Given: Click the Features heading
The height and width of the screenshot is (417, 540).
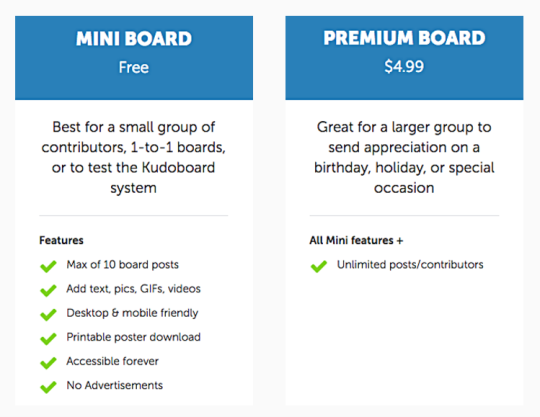Looking at the screenshot, I should (61, 240).
